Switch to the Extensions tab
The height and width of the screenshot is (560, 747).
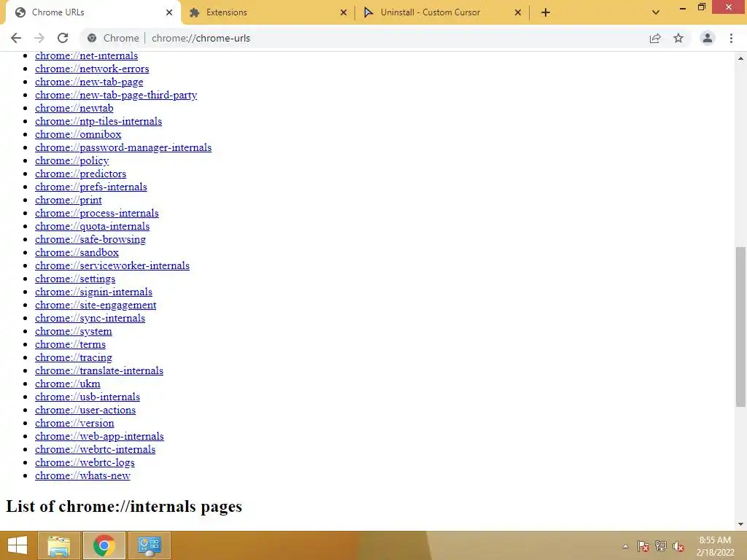[x=268, y=12]
